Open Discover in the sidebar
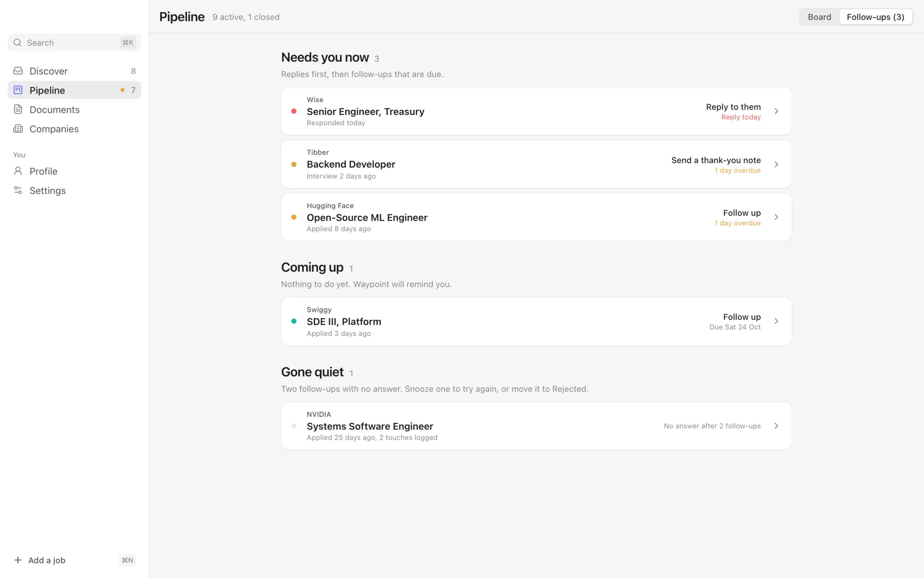 [x=74, y=71]
